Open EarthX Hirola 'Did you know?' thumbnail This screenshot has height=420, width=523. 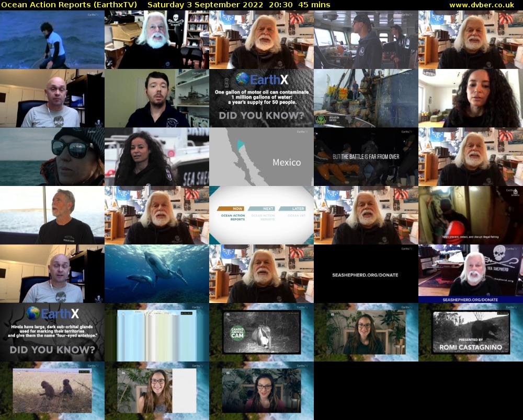point(52,332)
